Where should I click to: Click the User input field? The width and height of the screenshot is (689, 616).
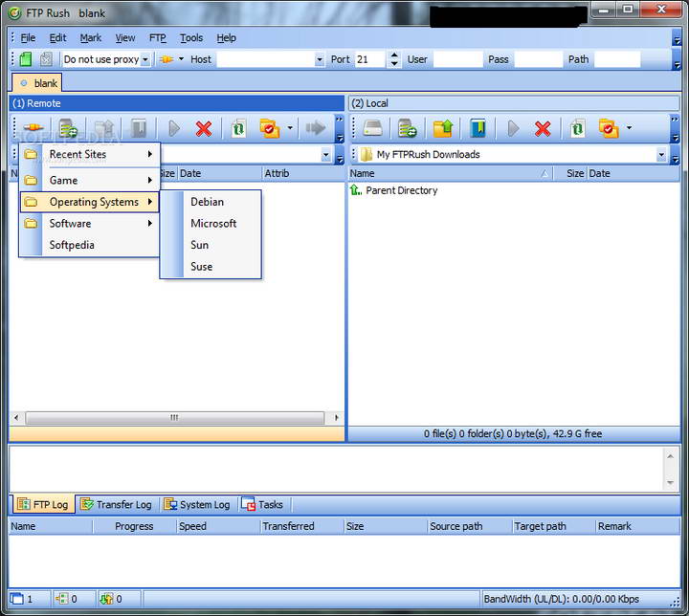point(457,59)
